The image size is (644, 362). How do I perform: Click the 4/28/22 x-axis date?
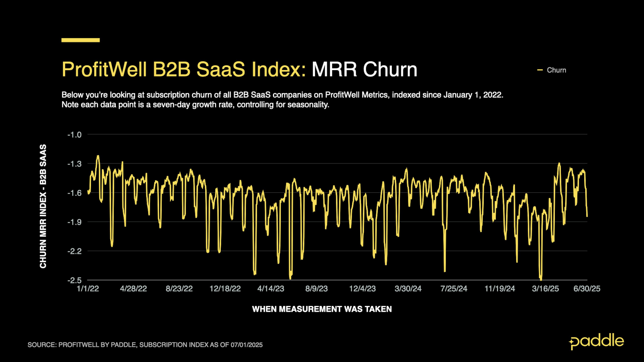click(133, 289)
